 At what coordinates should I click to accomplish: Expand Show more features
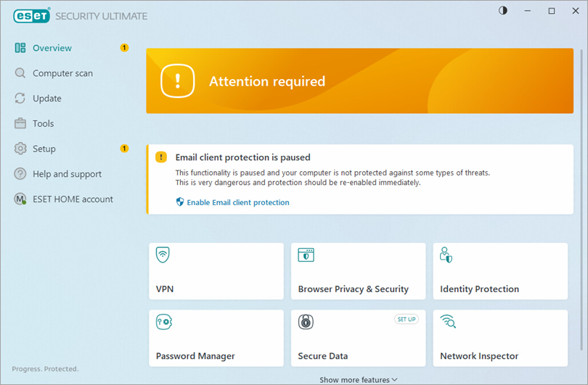click(359, 380)
